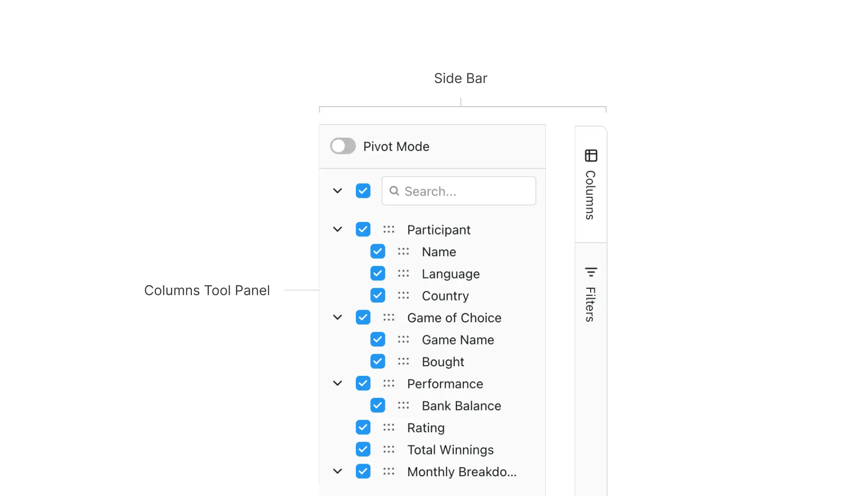Click the Name drag handle icon
Viewport: 868px width, 496px height.
tap(403, 251)
